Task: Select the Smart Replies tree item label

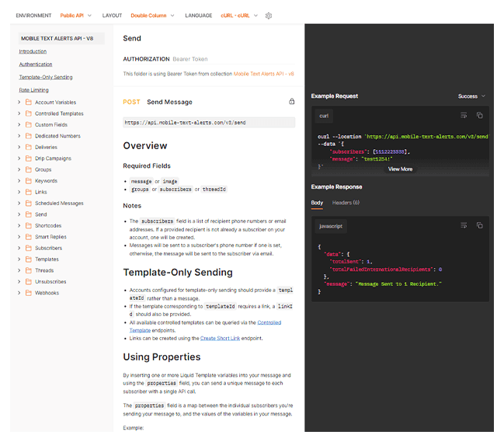Action: [50, 237]
